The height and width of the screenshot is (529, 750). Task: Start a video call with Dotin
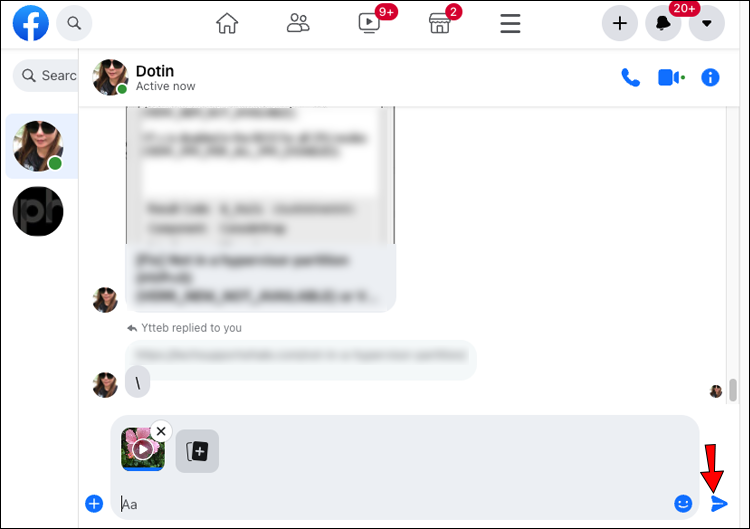[x=671, y=77]
